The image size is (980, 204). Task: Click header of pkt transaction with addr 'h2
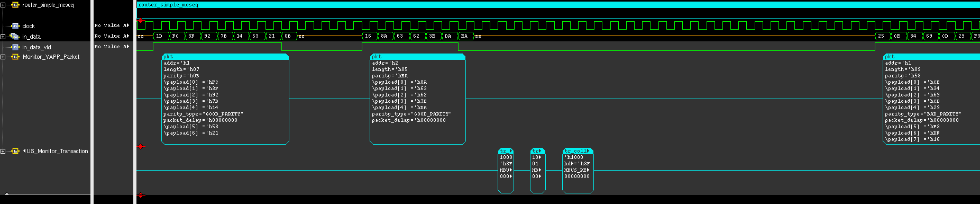click(418, 56)
